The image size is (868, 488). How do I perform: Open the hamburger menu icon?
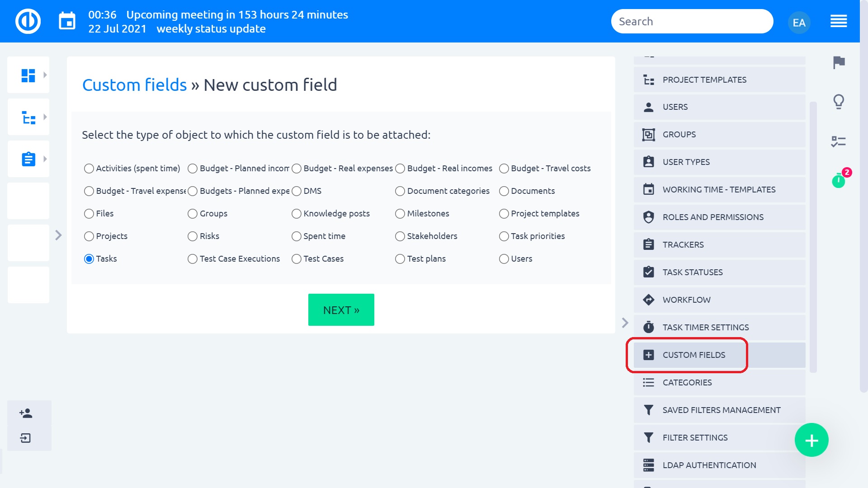click(839, 21)
